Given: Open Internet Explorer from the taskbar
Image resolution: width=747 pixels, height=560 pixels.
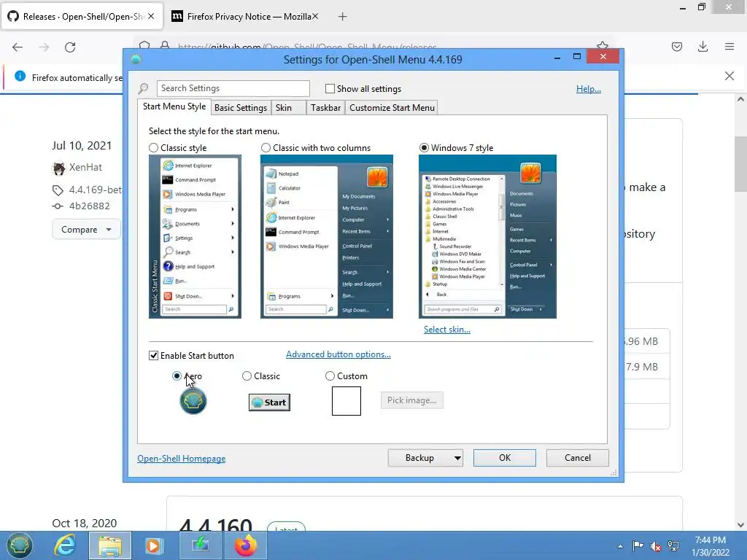Looking at the screenshot, I should tap(65, 545).
